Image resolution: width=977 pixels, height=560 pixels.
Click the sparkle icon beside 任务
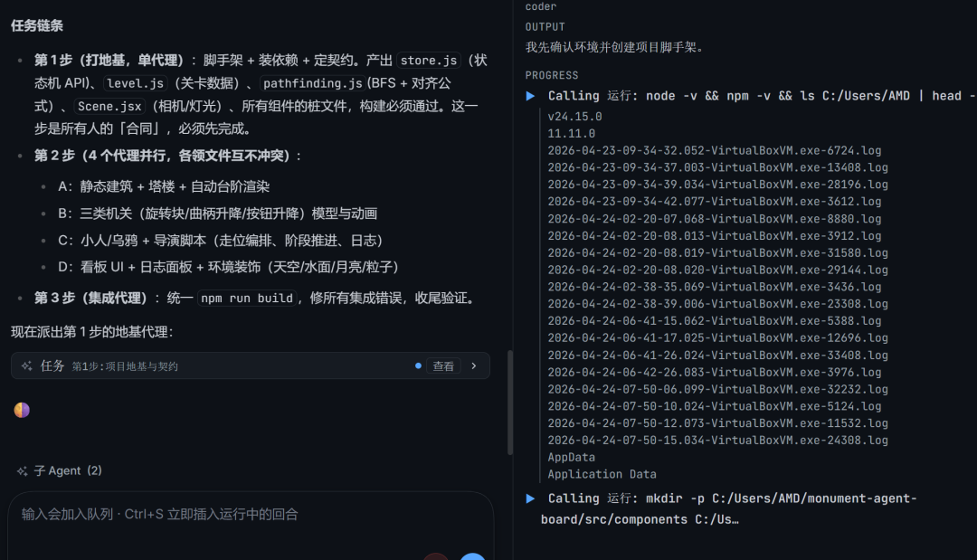pyautogui.click(x=27, y=366)
